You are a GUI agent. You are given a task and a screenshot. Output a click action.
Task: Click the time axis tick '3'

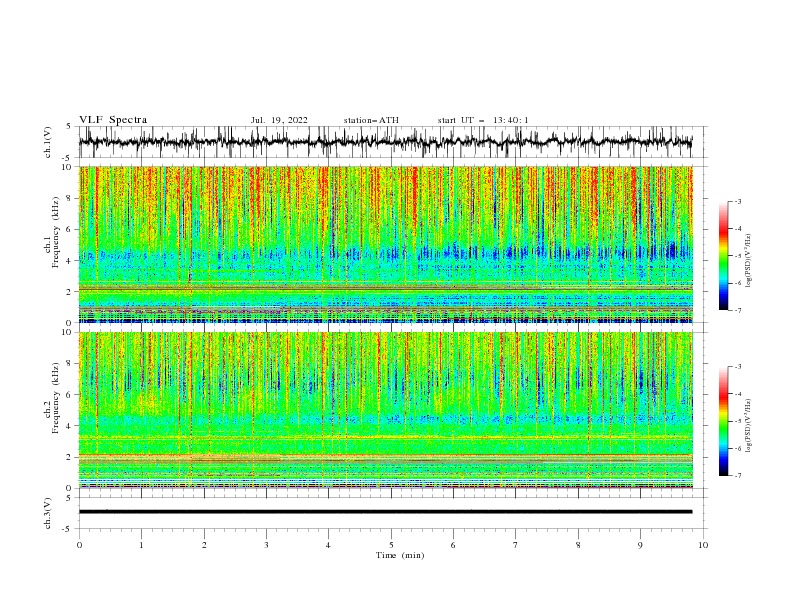tap(266, 545)
